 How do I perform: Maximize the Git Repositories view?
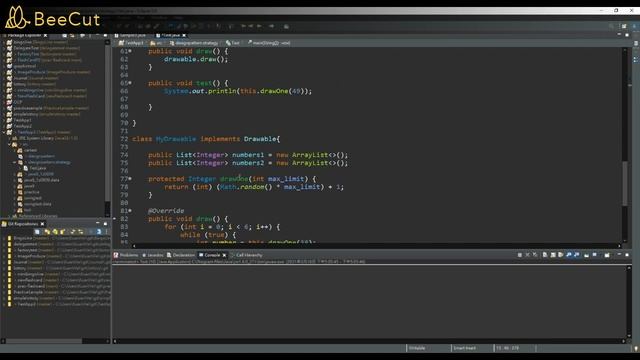click(x=105, y=224)
